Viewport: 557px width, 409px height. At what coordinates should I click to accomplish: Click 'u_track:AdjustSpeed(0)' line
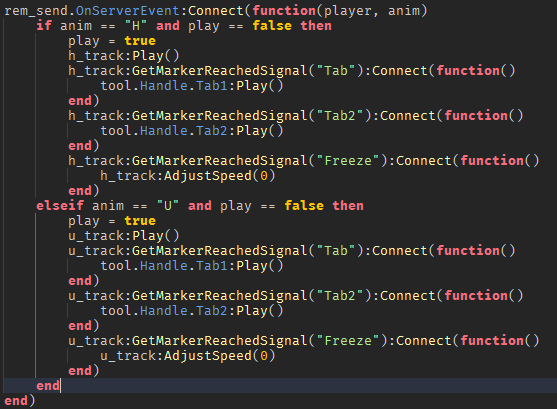(x=188, y=356)
